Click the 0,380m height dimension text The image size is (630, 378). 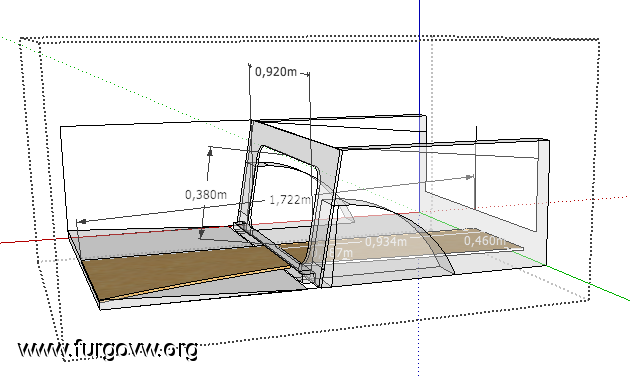coord(206,195)
